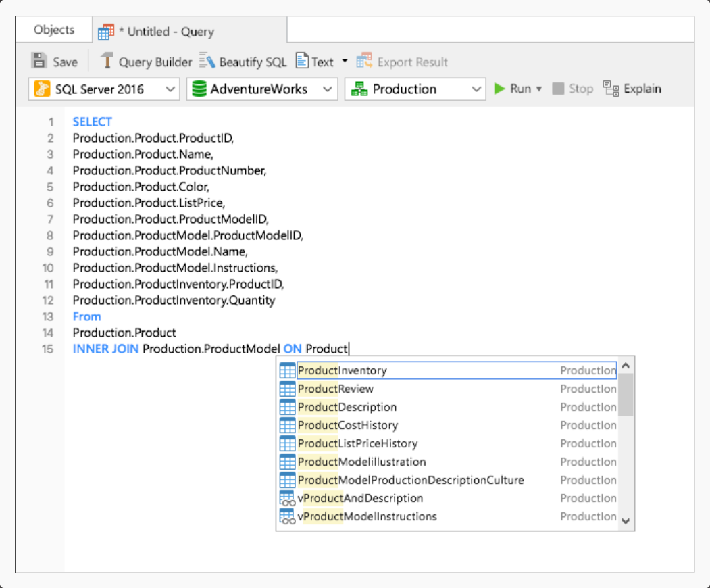Viewport: 710px width, 588px height.
Task: Click the green Run play icon
Action: tap(499, 89)
